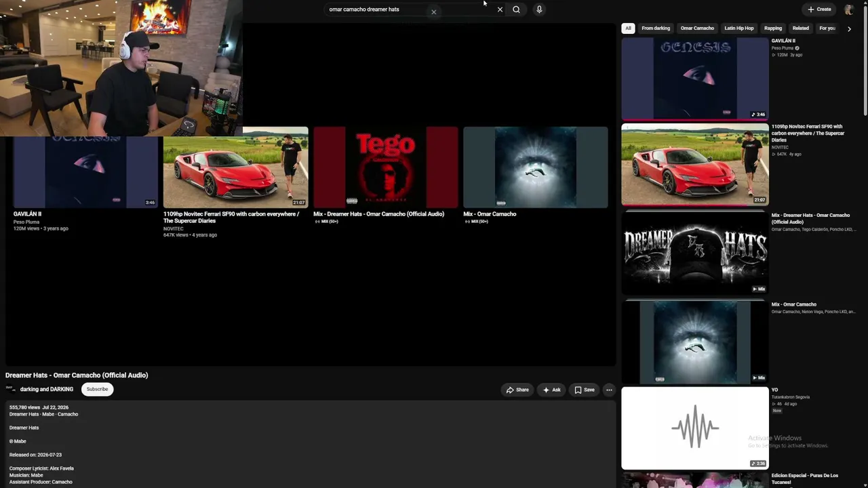Open the end-screen NOVITEC channel name
This screenshot has height=488, width=868.
[x=174, y=228]
